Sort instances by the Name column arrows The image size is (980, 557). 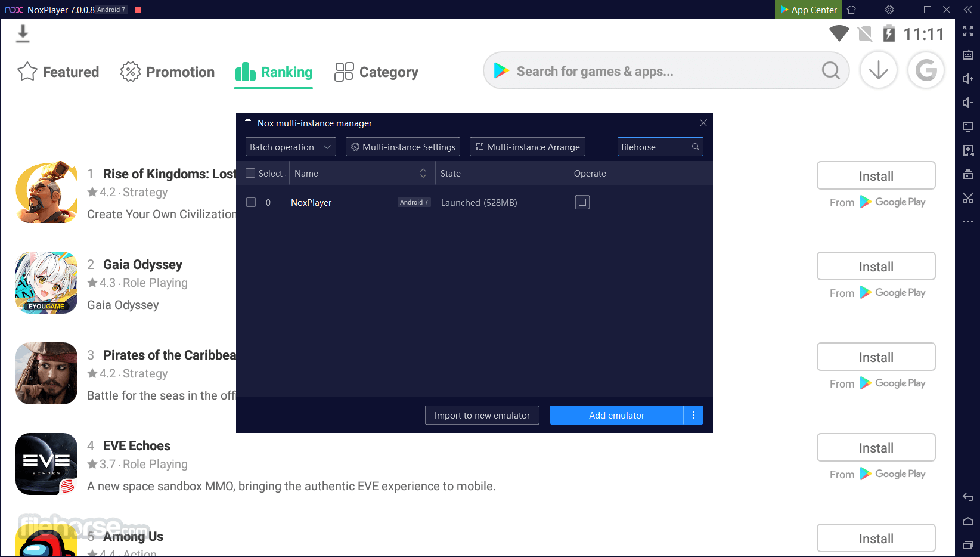(423, 173)
